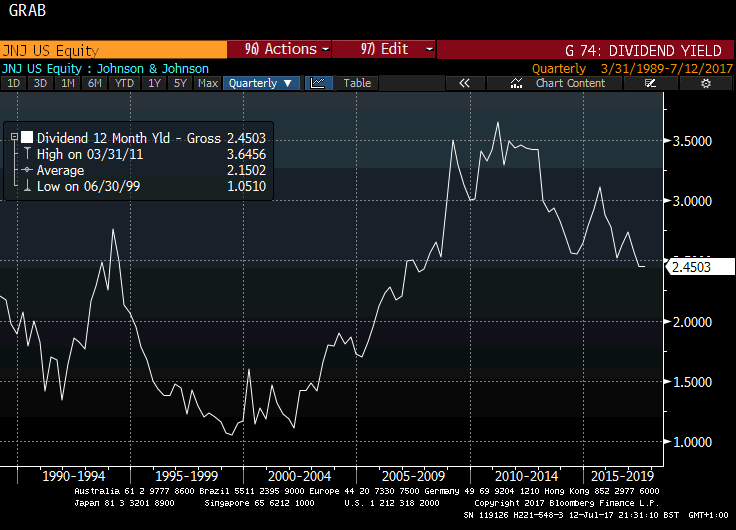This screenshot has width=736, height=530.
Task: Click the High on 03/31/11 legend row
Action: coord(151,154)
